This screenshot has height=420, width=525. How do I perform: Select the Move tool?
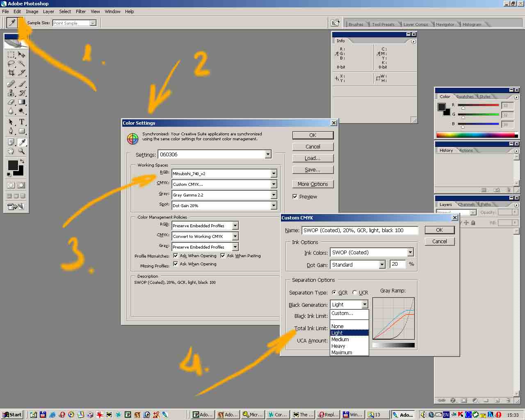[21, 55]
